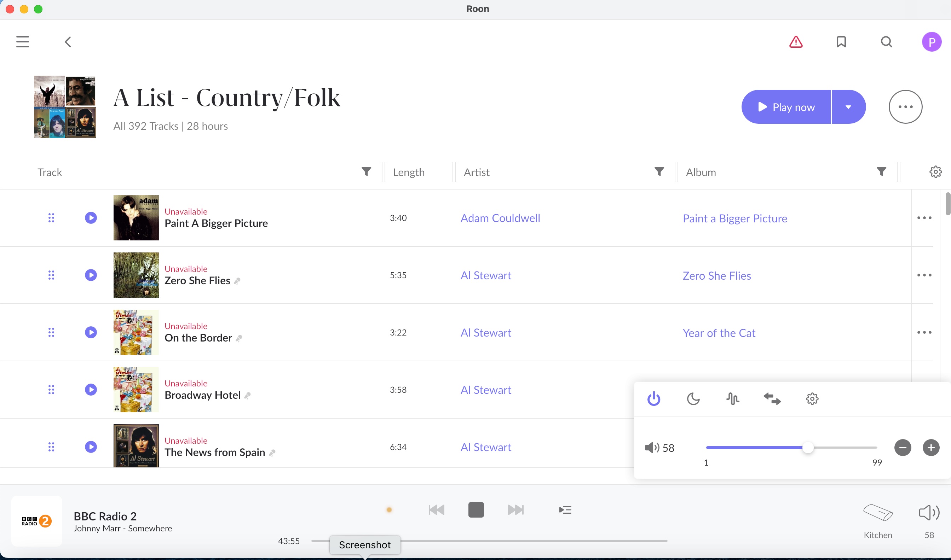This screenshot has height=560, width=951.
Task: Open the DSP waveform icon in volume popup
Action: click(x=733, y=399)
